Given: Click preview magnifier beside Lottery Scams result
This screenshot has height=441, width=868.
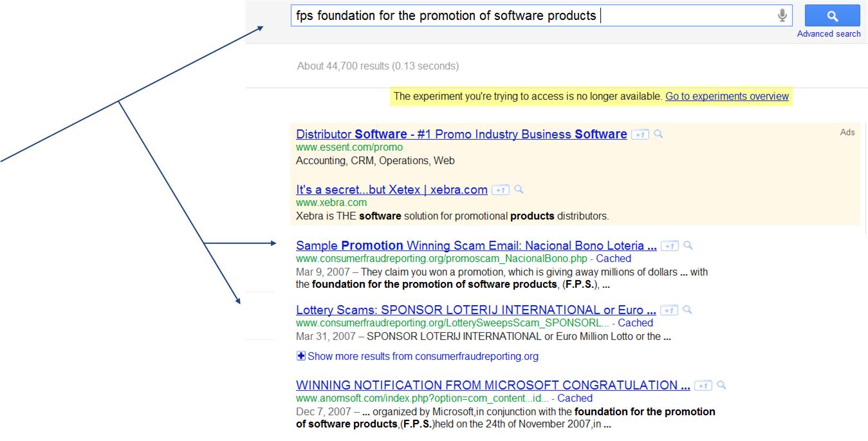Looking at the screenshot, I should [x=687, y=310].
